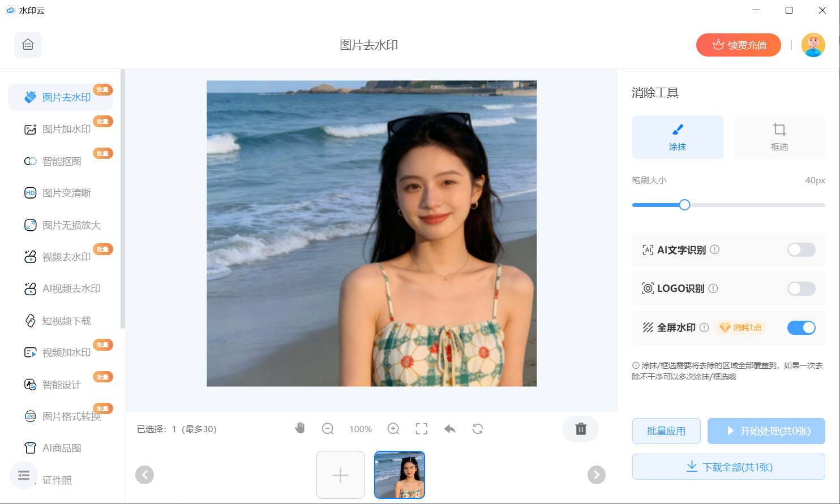Image resolution: width=840 pixels, height=504 pixels.
Task: Click the home icon button
Action: (x=28, y=45)
